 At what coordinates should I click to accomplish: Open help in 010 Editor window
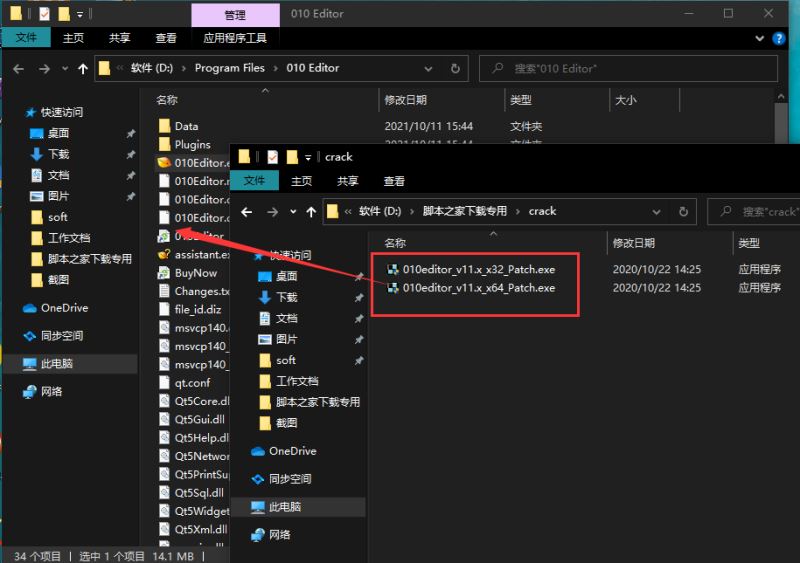pos(779,38)
